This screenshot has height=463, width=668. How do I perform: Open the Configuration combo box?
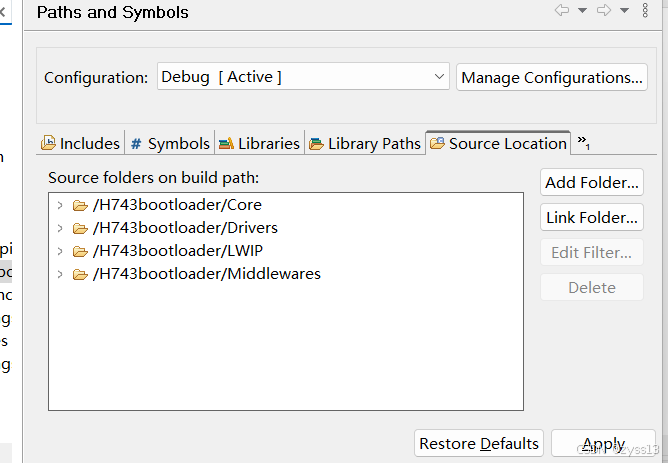click(x=303, y=77)
